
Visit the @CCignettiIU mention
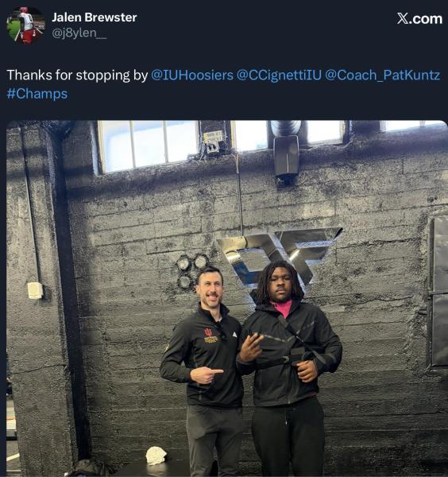tap(279, 76)
